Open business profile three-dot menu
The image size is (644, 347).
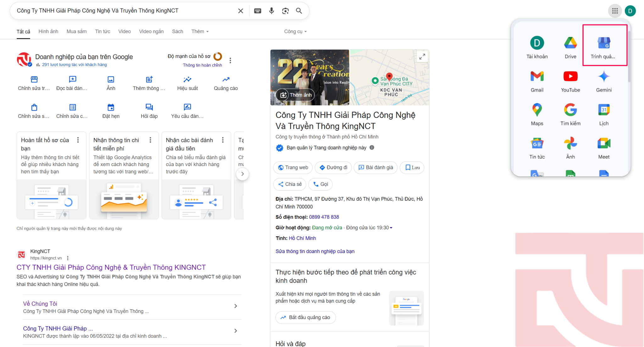pyautogui.click(x=230, y=60)
